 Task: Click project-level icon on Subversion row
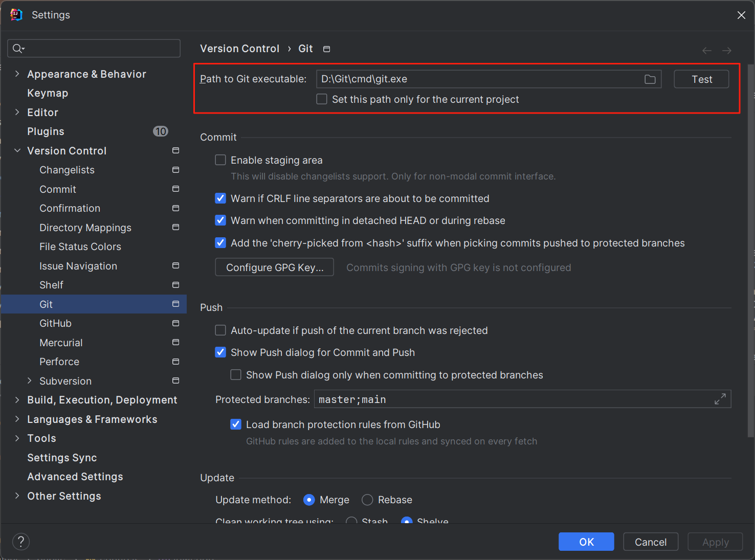176,380
